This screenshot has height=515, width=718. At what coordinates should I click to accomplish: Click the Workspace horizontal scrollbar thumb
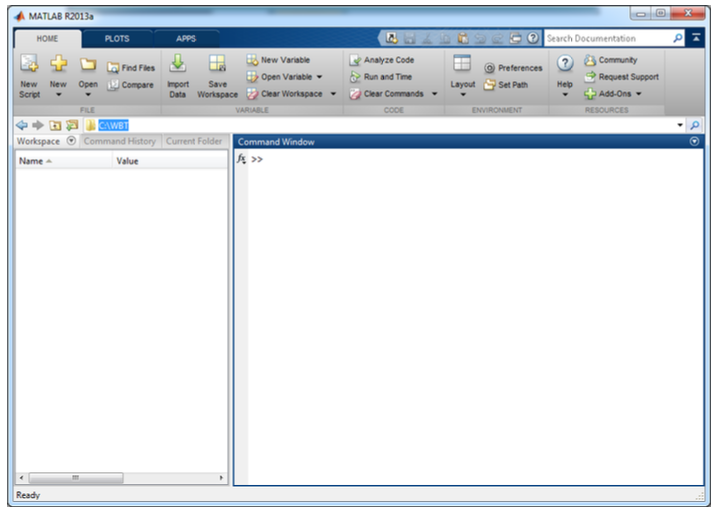pyautogui.click(x=76, y=477)
